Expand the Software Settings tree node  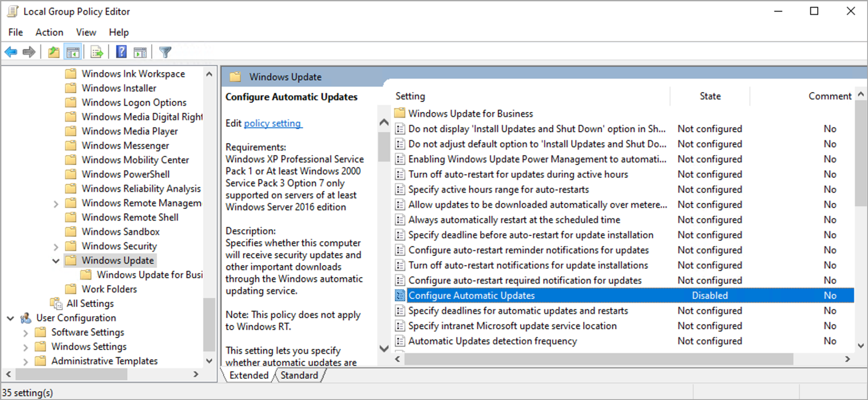tap(25, 333)
